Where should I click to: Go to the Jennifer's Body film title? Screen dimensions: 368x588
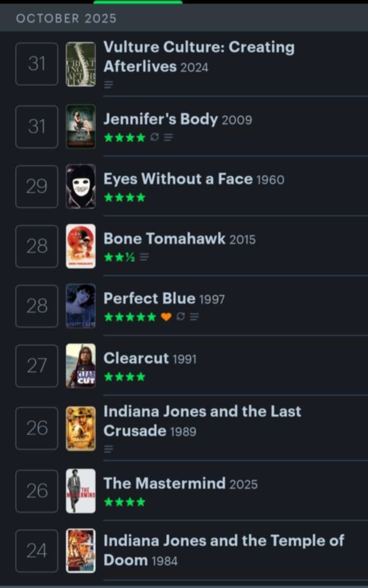[160, 119]
